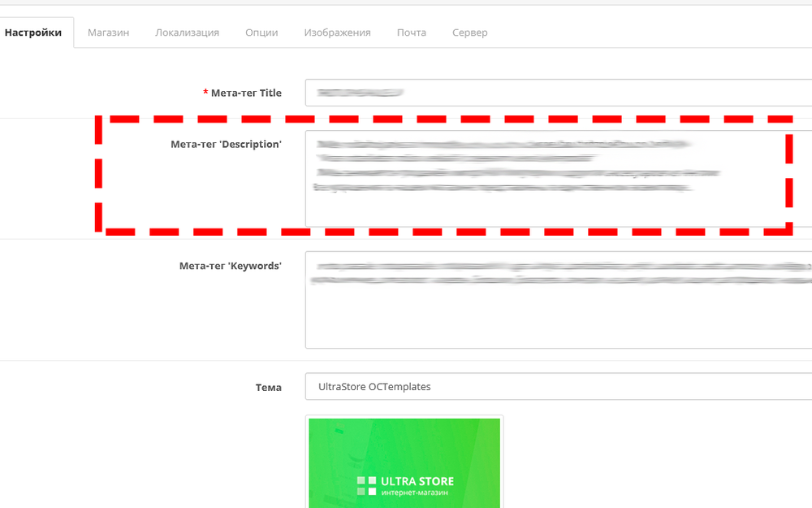Switch to the Настройки tab
The width and height of the screenshot is (812, 508).
[x=33, y=33]
